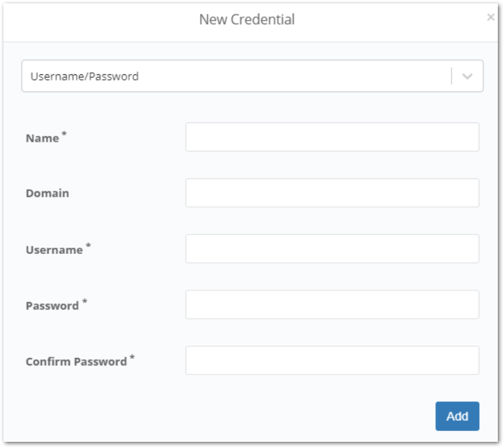Select the Username entry field

point(332,248)
